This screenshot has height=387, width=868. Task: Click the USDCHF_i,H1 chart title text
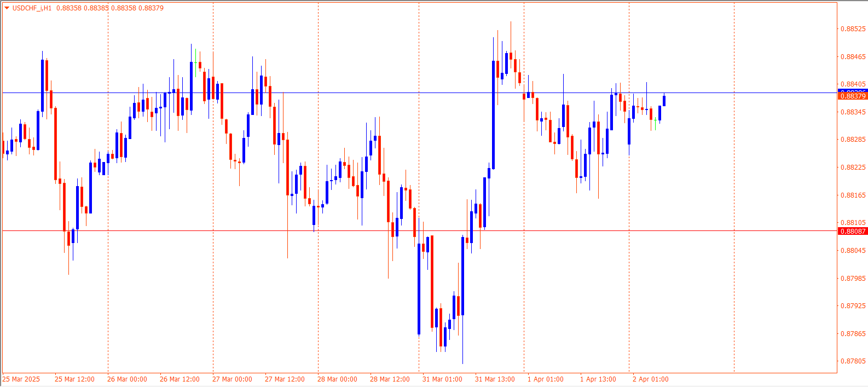click(32, 8)
